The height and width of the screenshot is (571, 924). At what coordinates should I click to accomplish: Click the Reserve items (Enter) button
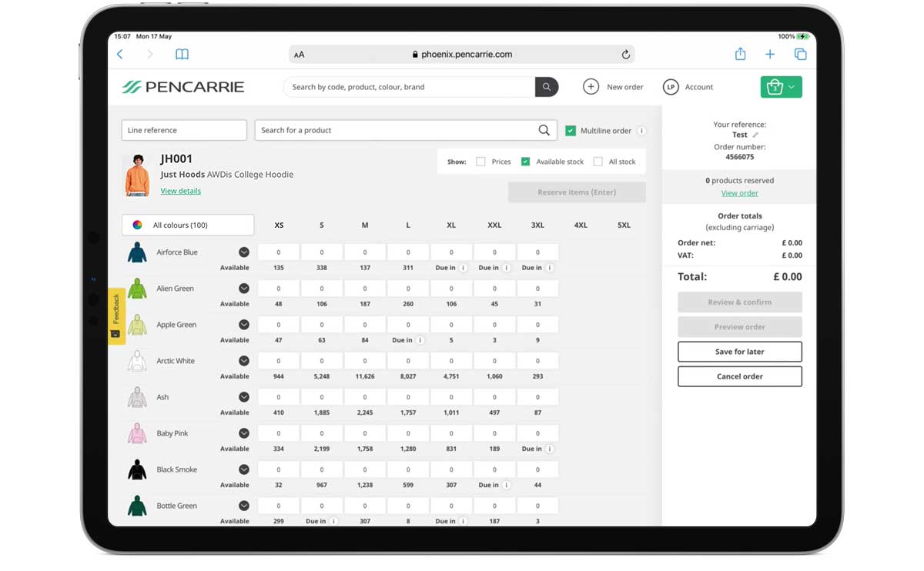[x=577, y=192]
